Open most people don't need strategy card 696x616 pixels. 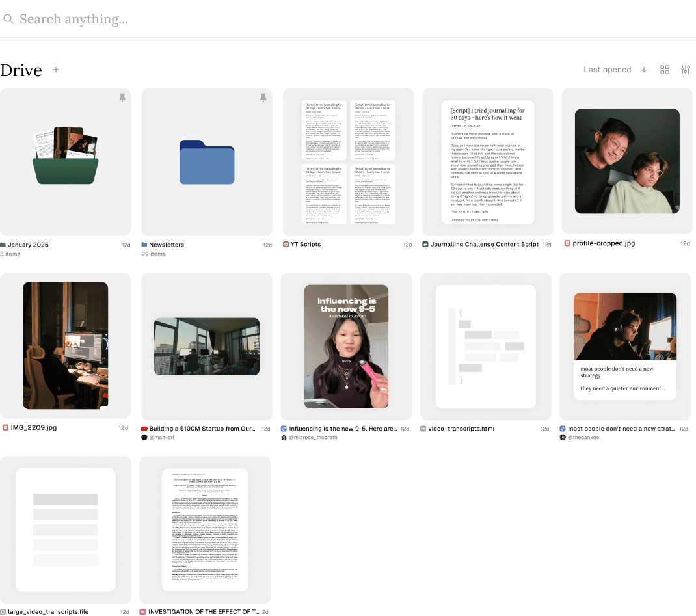[625, 346]
